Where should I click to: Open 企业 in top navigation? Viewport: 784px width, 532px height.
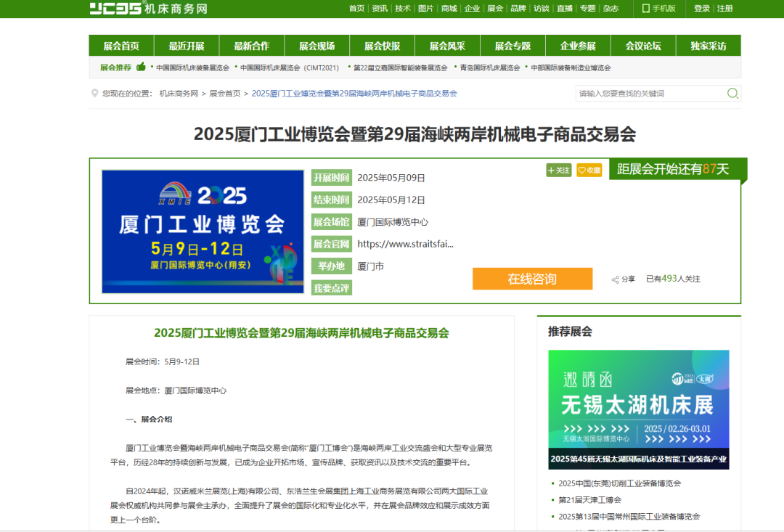click(472, 9)
